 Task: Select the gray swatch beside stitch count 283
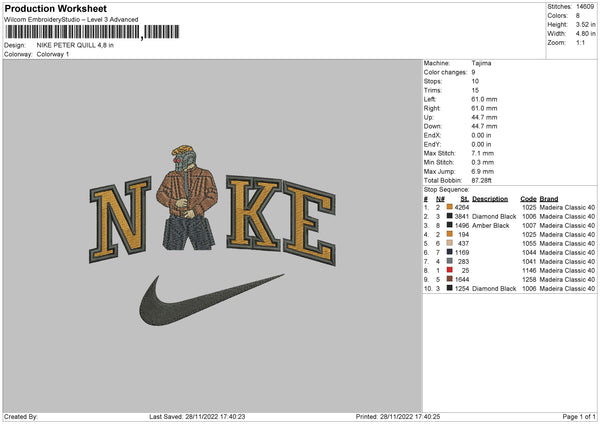tap(450, 261)
